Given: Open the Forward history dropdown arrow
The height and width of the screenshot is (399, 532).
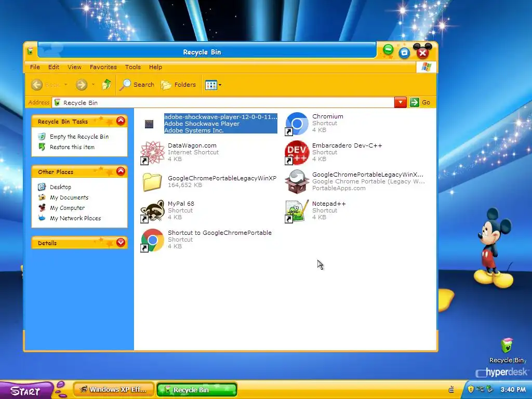Looking at the screenshot, I should pos(94,85).
